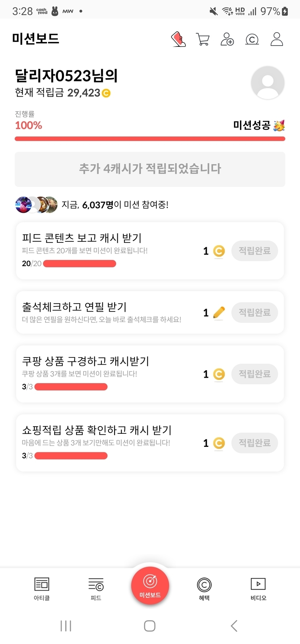Image resolution: width=300 pixels, height=644 pixels.
Task: Tap 적립완료 for 피드 콘텐츠 mission
Action: coord(254,251)
